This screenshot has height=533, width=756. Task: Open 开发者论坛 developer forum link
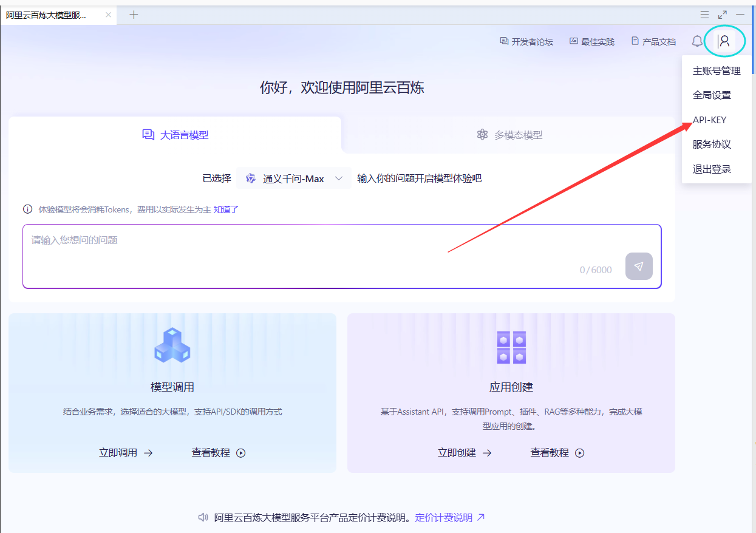526,42
